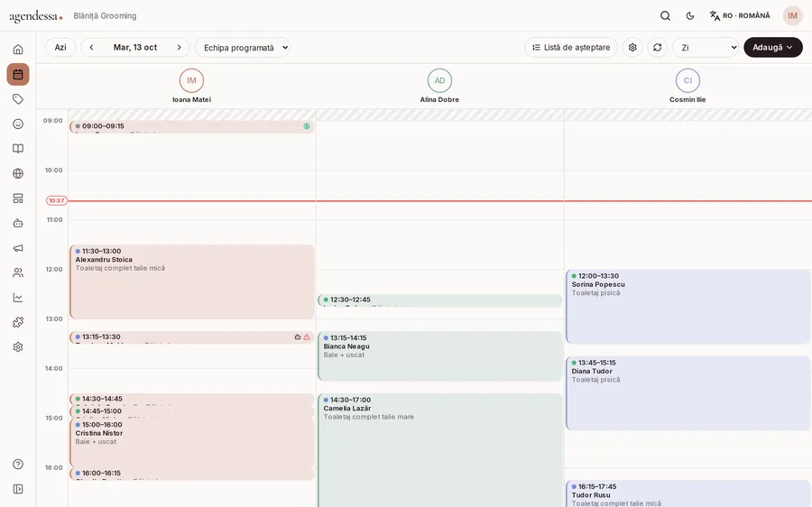Open the 14:30–14:45 appointment
Viewport: 812px width, 507px height.
click(191, 400)
